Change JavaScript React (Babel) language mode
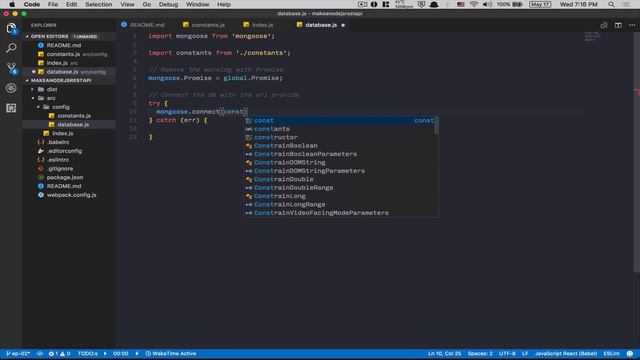The width and height of the screenshot is (640, 360). 565,353
